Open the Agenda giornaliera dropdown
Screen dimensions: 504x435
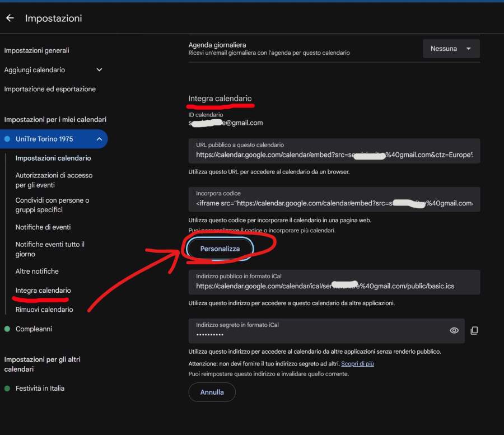point(451,49)
